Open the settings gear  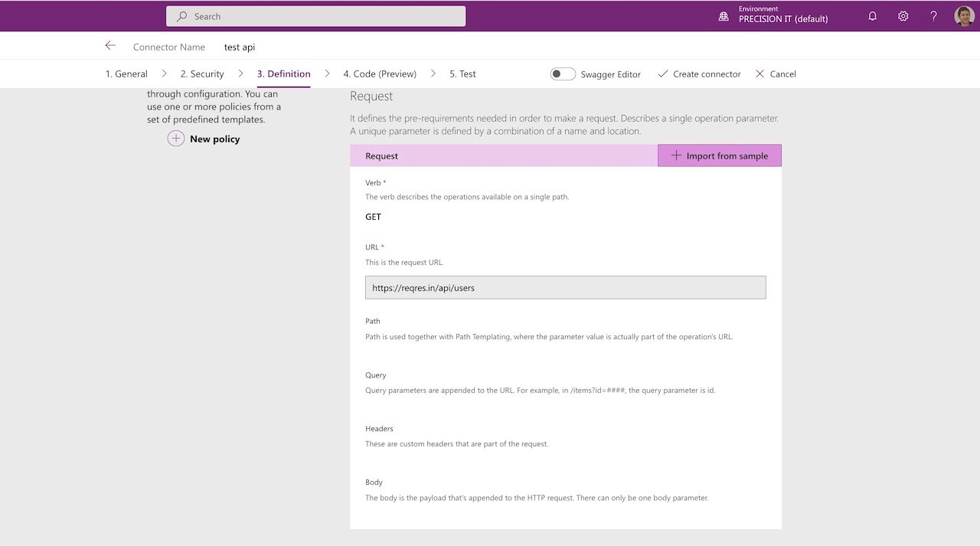point(903,16)
